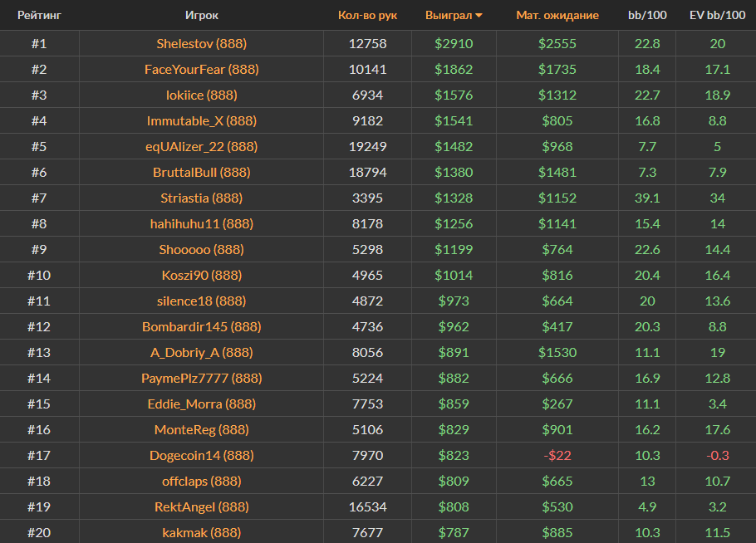Viewport: 756px width, 543px height.
Task: Click the Рейтинг column header
Action: [x=39, y=15]
